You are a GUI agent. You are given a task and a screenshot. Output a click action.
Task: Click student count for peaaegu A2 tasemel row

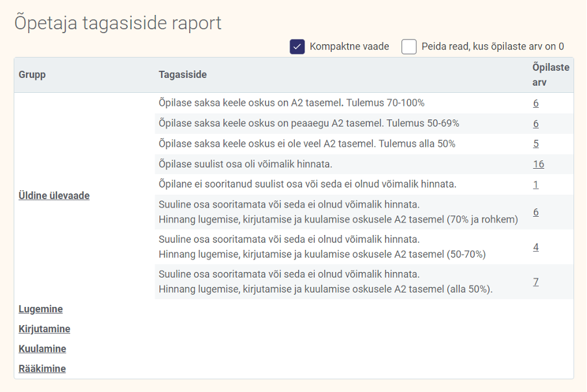click(536, 123)
